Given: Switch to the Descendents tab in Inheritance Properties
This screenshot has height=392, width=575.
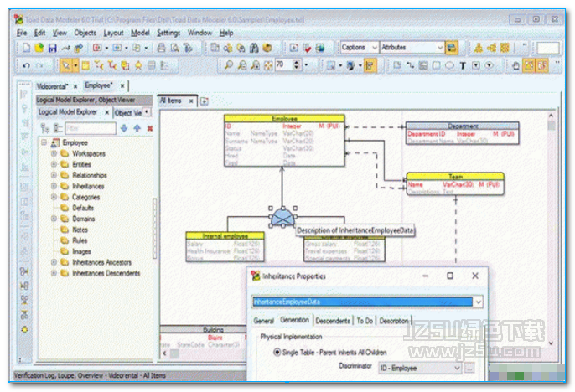Looking at the screenshot, I should (x=333, y=321).
